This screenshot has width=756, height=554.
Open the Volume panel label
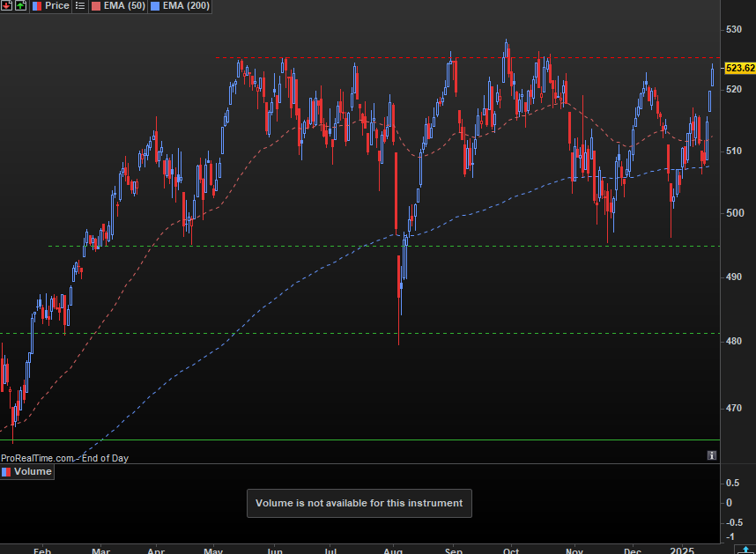coord(33,471)
